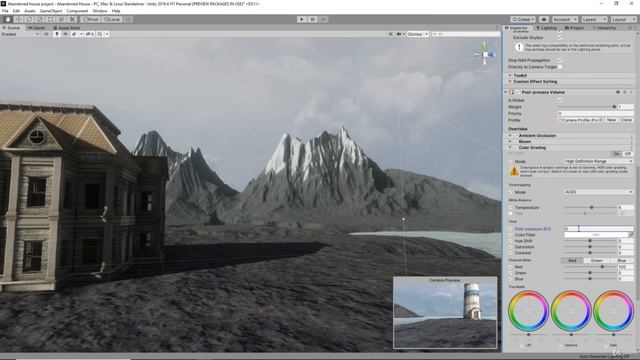The image size is (640, 360).
Task: Click Color Grading On button
Action: click(x=616, y=154)
